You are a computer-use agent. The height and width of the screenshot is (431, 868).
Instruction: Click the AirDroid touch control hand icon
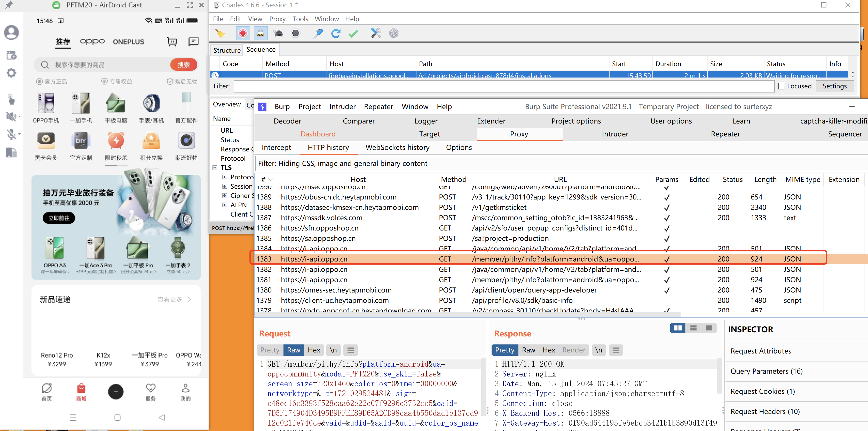pos(11,99)
